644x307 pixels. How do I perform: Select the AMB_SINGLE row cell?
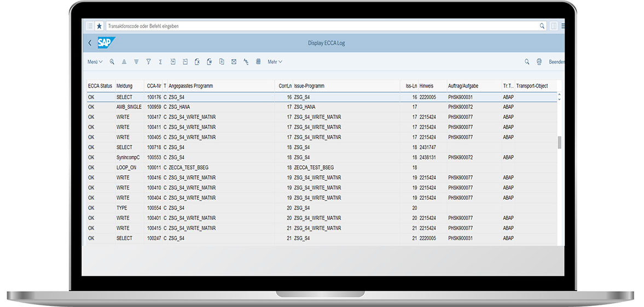click(129, 107)
